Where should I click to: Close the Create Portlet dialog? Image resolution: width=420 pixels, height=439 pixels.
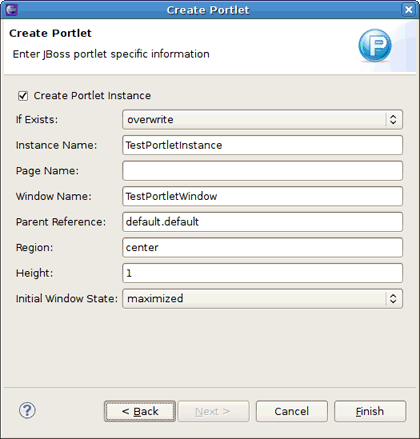(x=408, y=10)
